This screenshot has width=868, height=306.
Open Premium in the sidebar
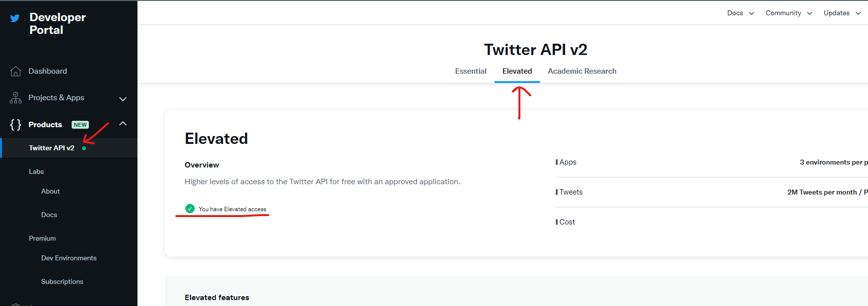tap(42, 238)
